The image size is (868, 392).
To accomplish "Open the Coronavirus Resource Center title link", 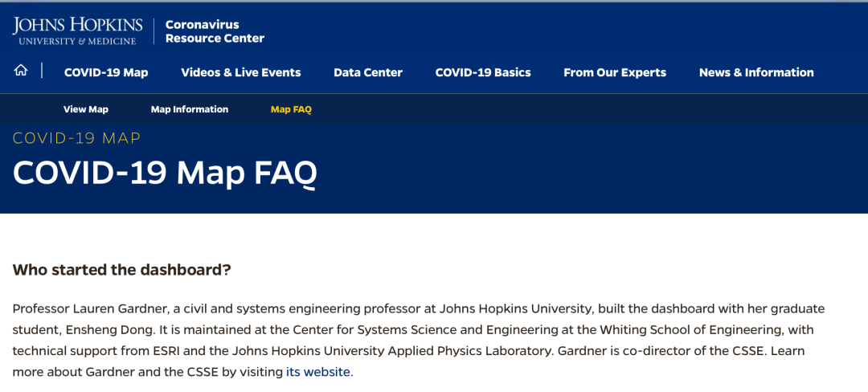I will (x=215, y=31).
